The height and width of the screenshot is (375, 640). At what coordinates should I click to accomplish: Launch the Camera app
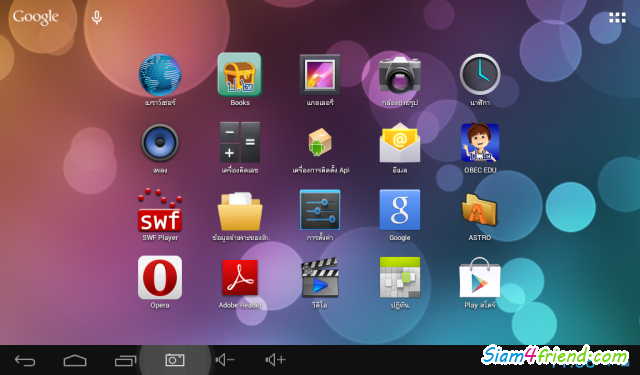[400, 76]
